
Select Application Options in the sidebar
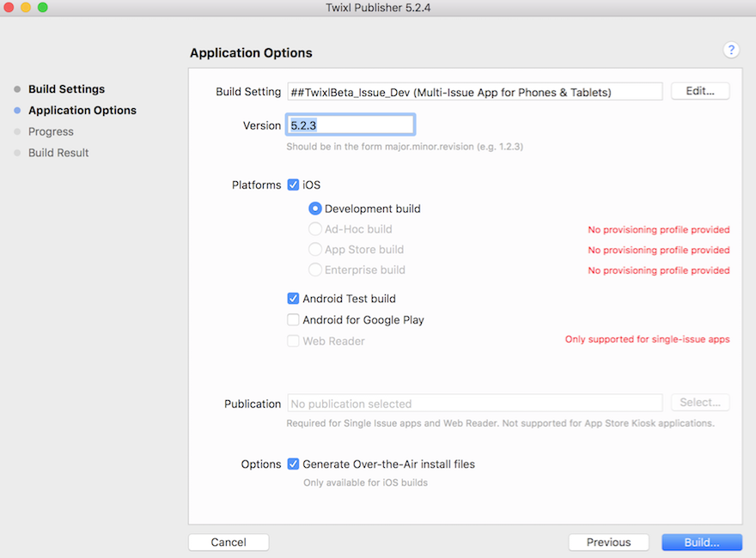click(x=82, y=111)
